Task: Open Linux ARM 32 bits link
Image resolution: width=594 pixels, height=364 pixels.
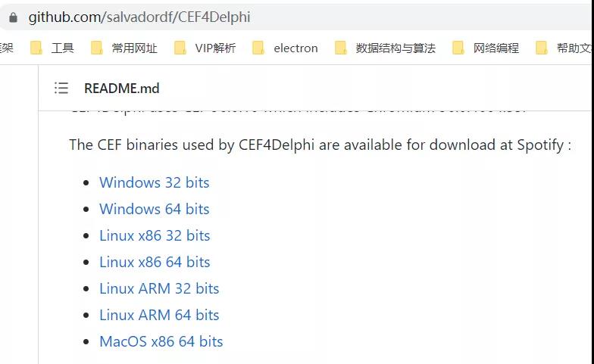Action: (159, 289)
